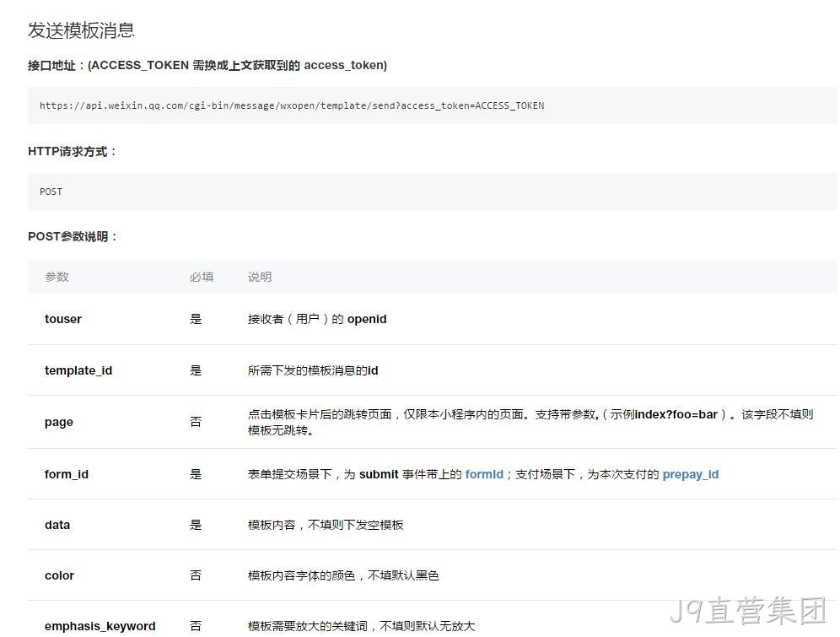Click the 接收者（用户）的 openid description
Viewport: 840px width, 637px height.
(317, 319)
